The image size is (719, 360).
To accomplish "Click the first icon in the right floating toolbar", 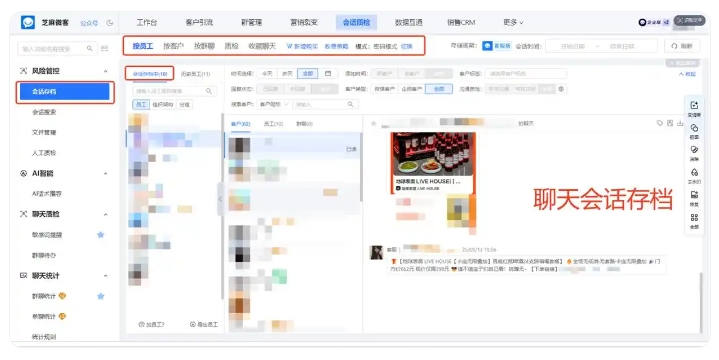I will pos(694,105).
